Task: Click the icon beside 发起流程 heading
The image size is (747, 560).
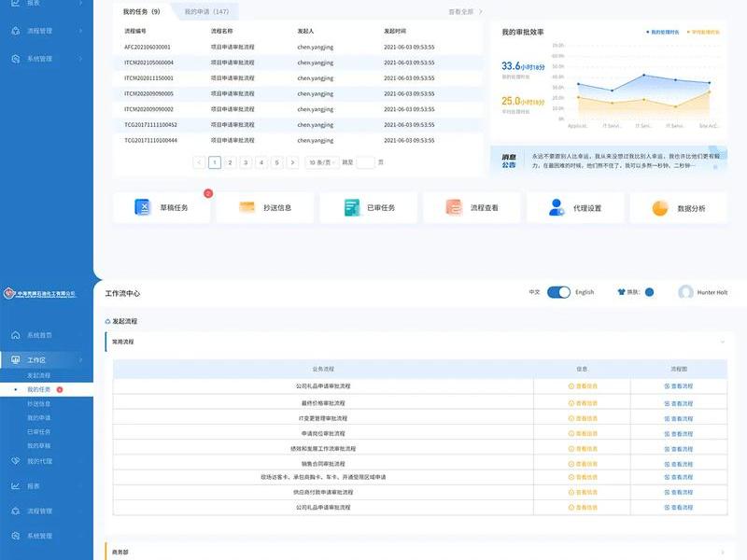Action: pyautogui.click(x=107, y=321)
